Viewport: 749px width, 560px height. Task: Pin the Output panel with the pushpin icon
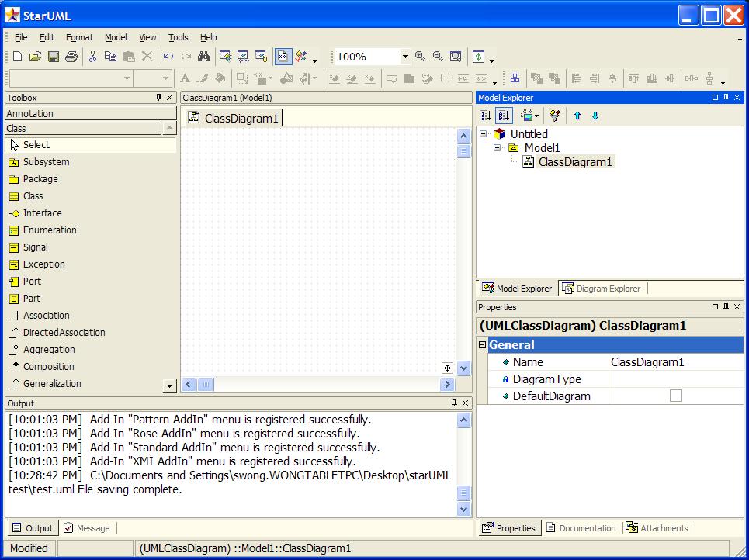pos(455,403)
